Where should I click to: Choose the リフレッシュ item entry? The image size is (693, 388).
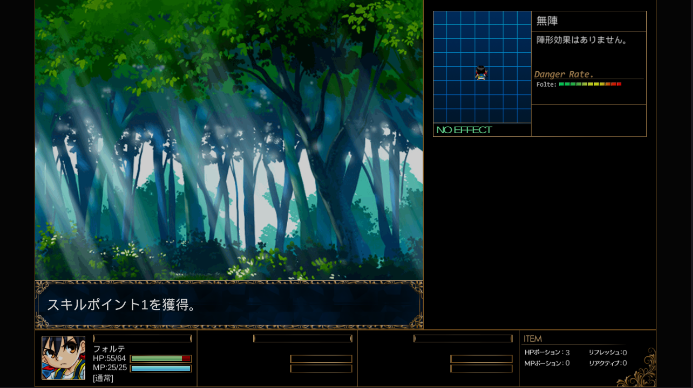607,352
